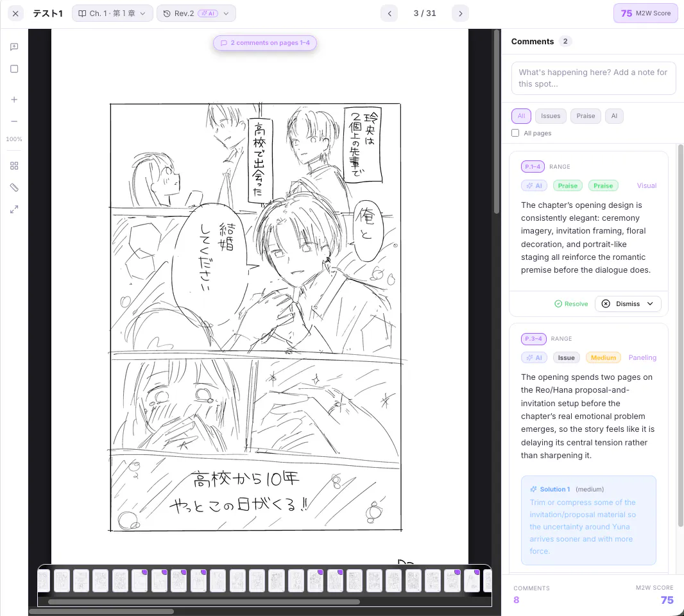Click the AI badge on the P.3–4 comment
The width and height of the screenshot is (684, 616).
coord(534,358)
